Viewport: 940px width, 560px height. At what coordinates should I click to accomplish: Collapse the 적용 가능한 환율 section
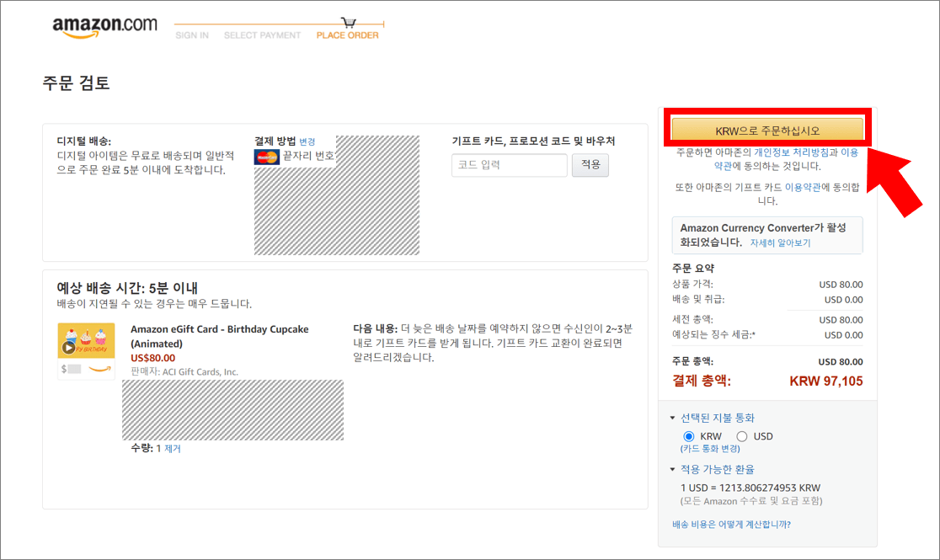point(672,469)
